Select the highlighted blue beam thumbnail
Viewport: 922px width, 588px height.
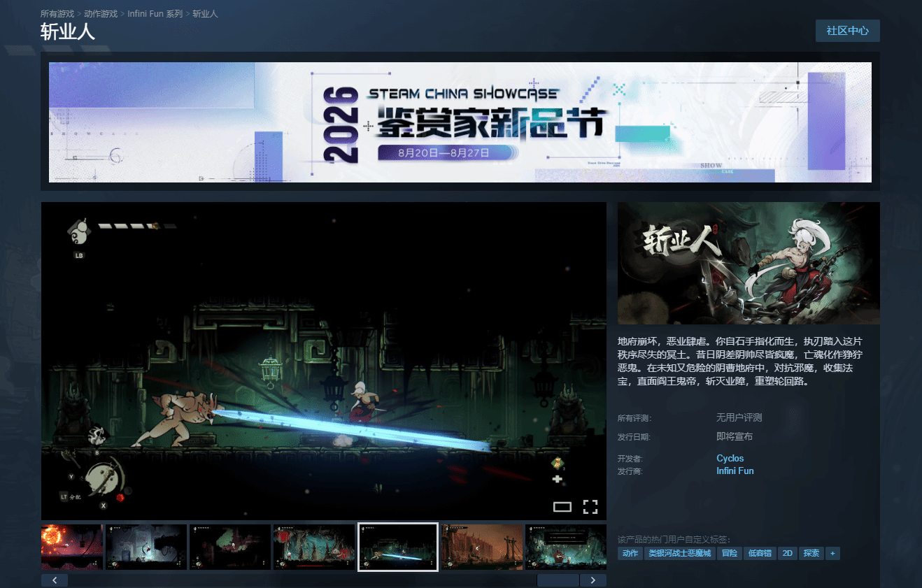point(398,547)
